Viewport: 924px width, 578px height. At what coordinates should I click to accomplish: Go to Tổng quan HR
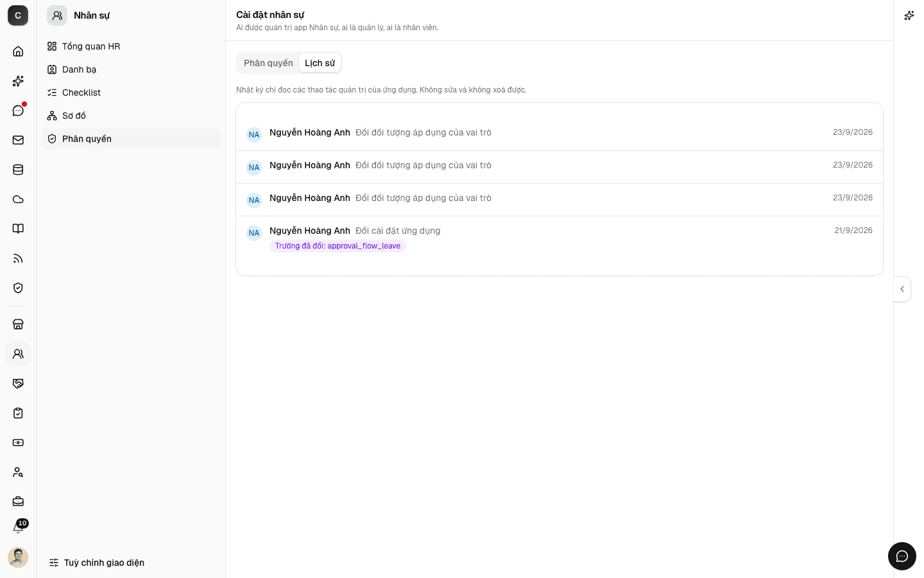131,46
